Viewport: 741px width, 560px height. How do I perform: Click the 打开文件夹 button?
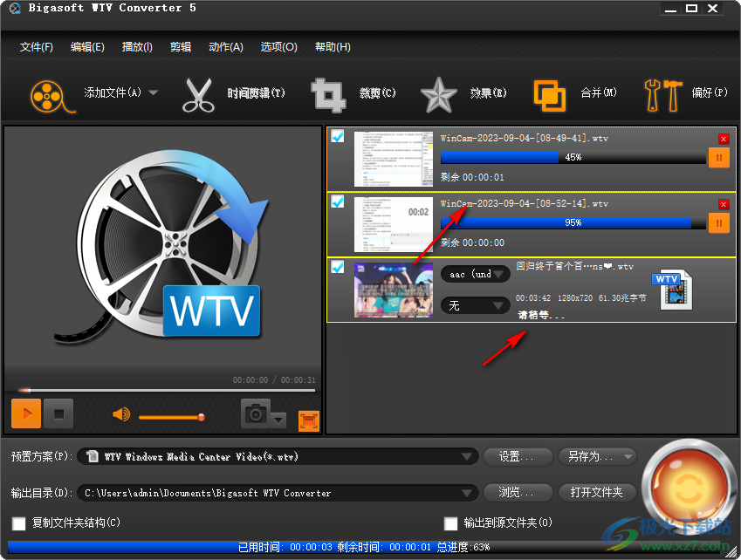597,493
